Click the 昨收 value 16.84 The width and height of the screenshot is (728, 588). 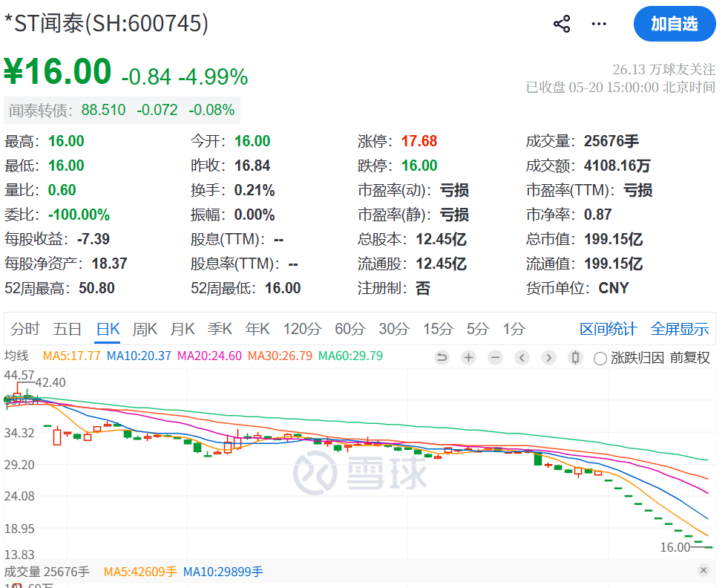[x=252, y=166]
